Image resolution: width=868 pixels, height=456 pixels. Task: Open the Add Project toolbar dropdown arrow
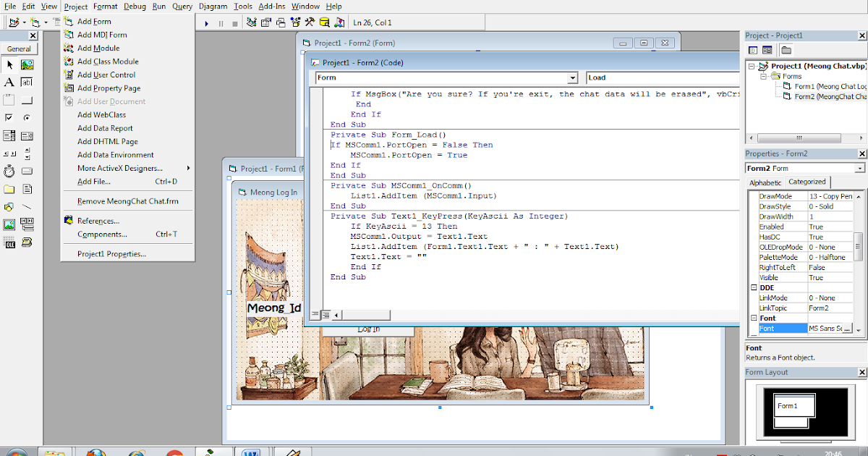tap(24, 23)
